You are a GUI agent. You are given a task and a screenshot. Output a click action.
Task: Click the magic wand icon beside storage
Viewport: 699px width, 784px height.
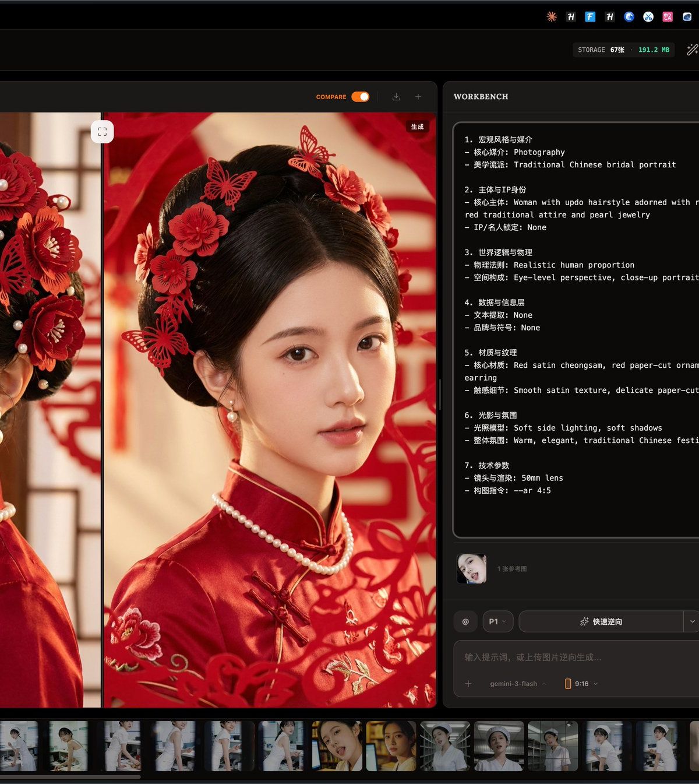[x=693, y=50]
